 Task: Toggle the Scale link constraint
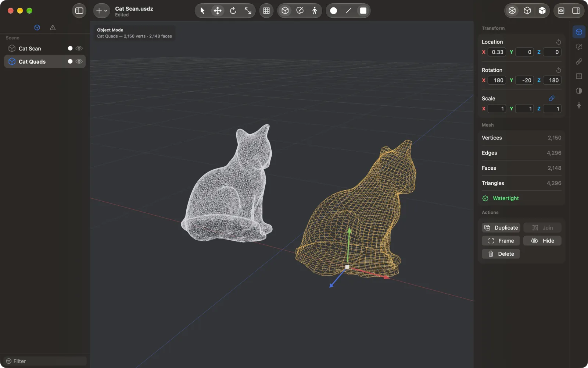click(x=552, y=98)
